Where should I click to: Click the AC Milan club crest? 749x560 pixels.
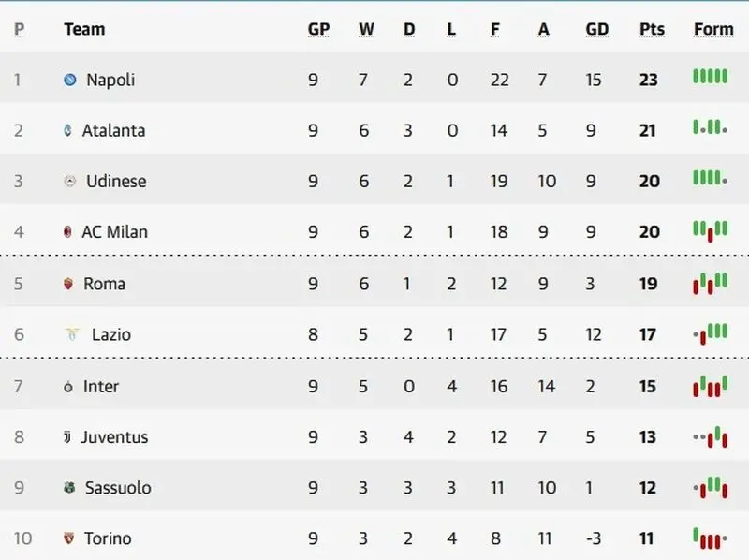(x=67, y=231)
